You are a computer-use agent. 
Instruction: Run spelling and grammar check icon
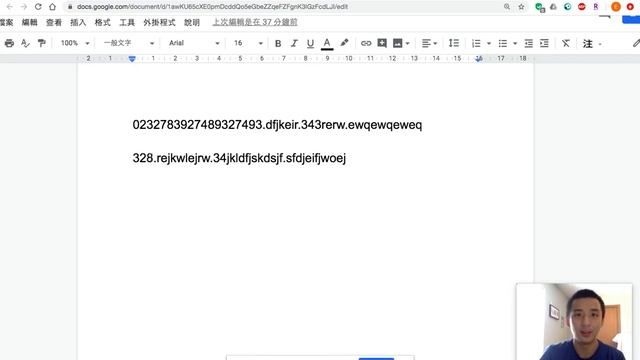click(x=25, y=43)
